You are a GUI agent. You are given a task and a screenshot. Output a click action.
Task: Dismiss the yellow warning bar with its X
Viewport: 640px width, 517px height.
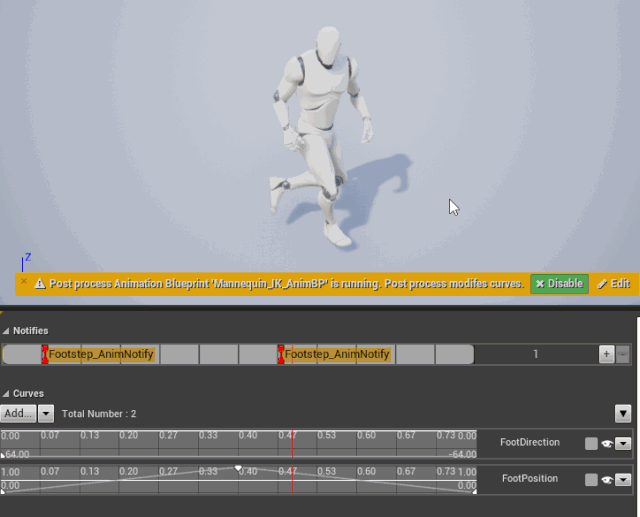[x=24, y=281]
